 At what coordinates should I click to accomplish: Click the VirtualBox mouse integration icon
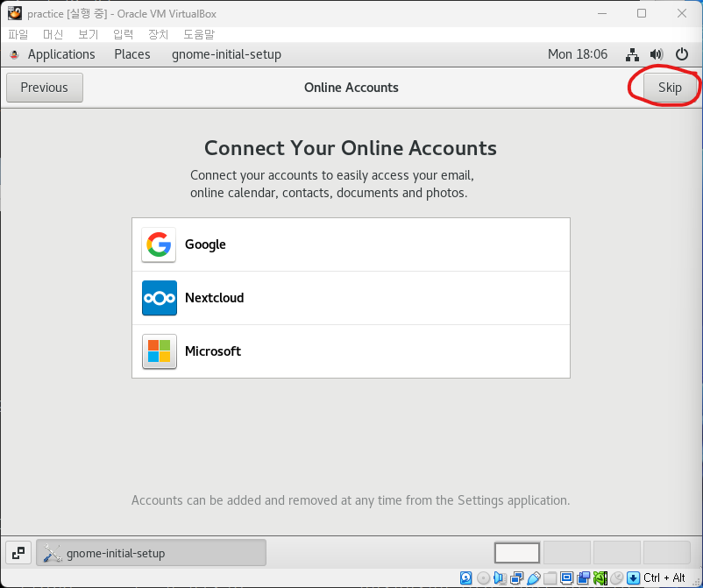coord(617,578)
